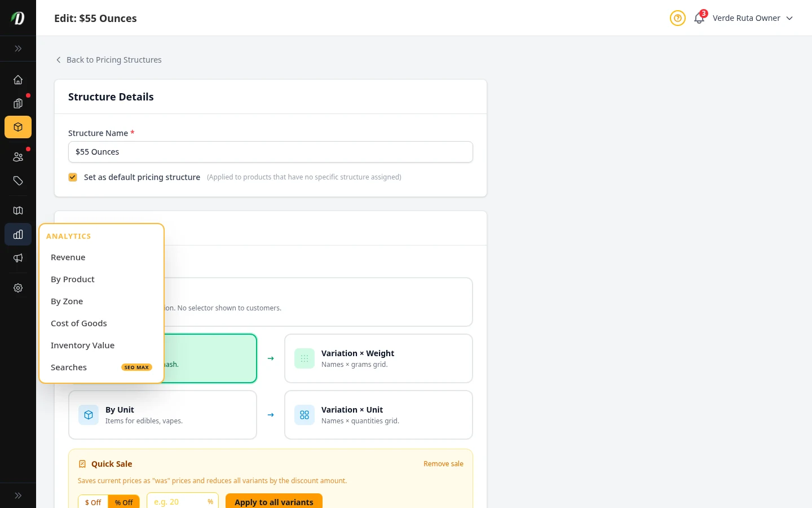Open the Settings gear in the sidebar
This screenshot has height=508, width=812.
18,288
